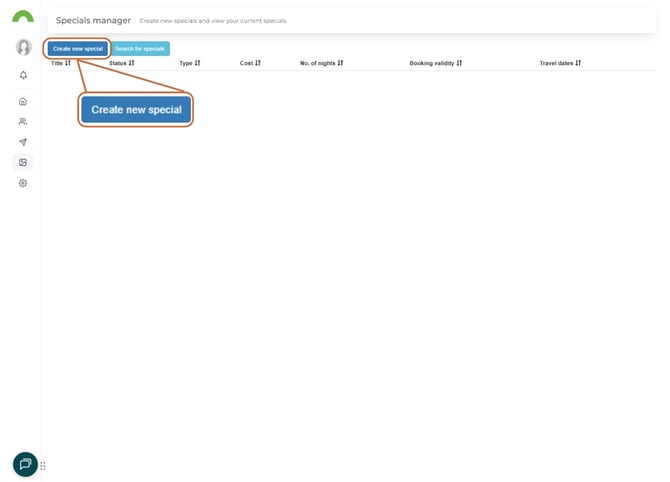Sort table by Title column
This screenshot has height=482, width=670.
pyautogui.click(x=61, y=63)
